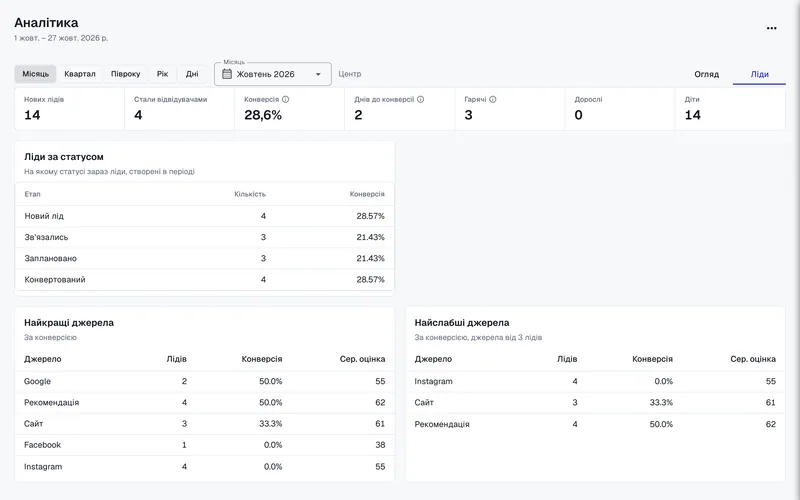The image size is (800, 500).
Task: Select the Зв'язались row
Action: [x=205, y=237]
